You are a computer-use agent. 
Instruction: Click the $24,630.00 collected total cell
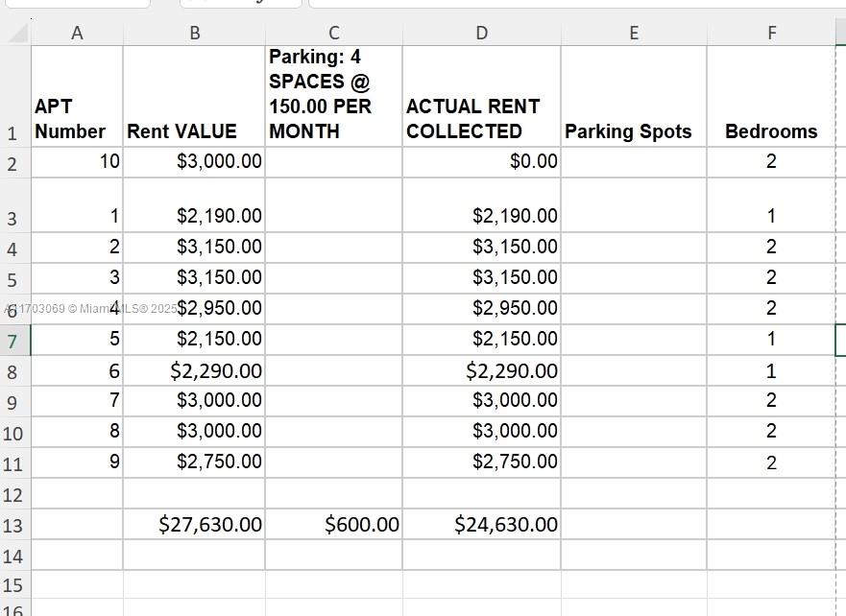pos(480,525)
